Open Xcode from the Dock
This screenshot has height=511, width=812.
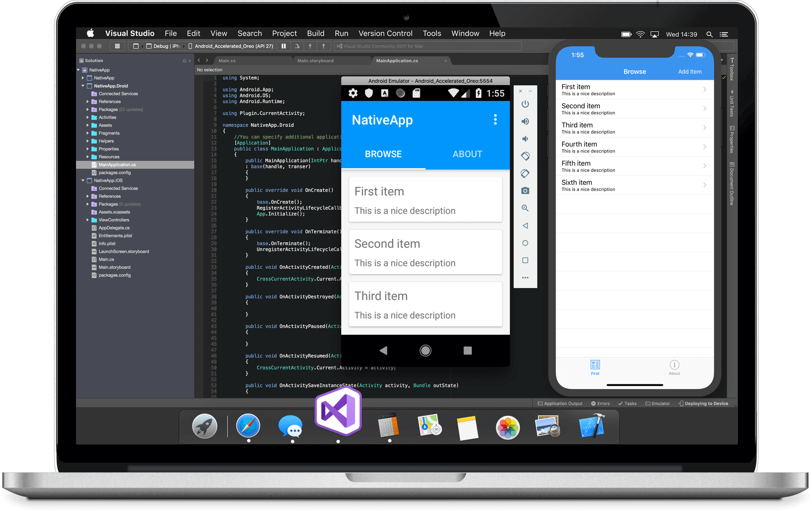(x=592, y=426)
